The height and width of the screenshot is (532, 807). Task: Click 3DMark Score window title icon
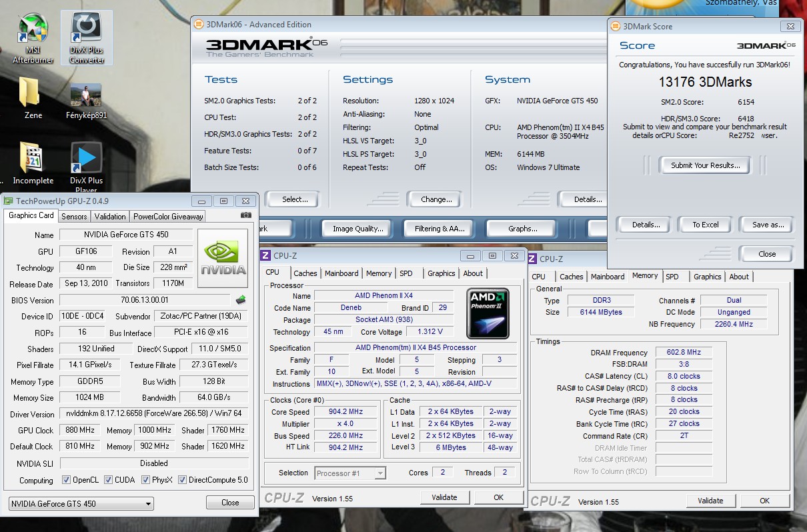[615, 27]
